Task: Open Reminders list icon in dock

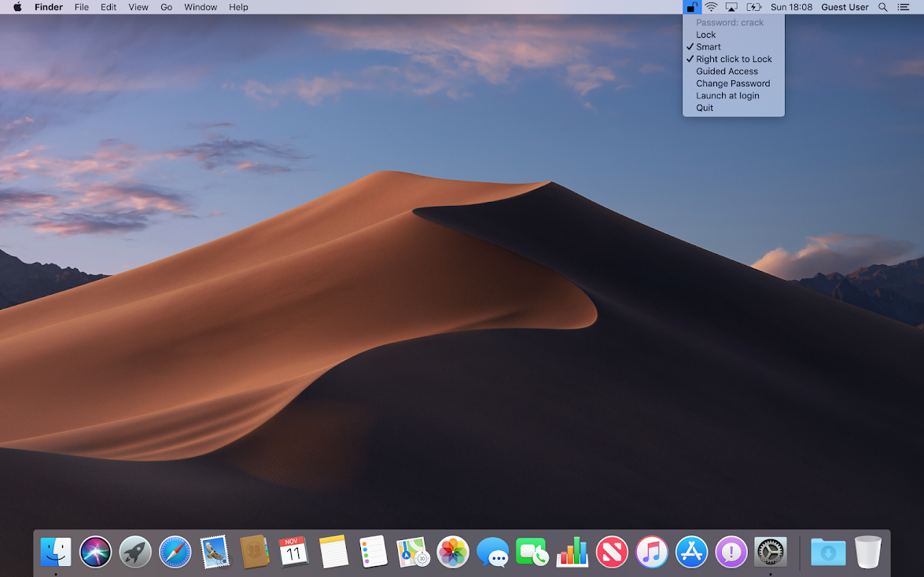Action: [x=373, y=553]
